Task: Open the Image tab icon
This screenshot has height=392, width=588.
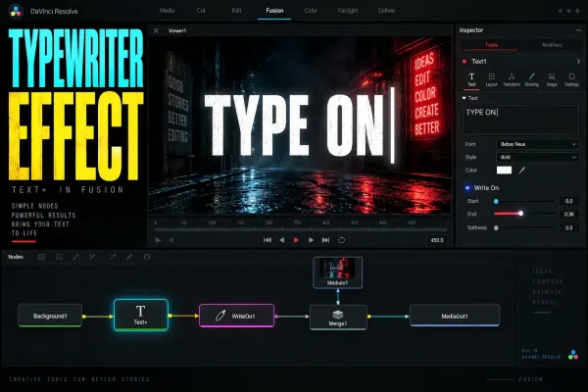Action: pyautogui.click(x=552, y=79)
